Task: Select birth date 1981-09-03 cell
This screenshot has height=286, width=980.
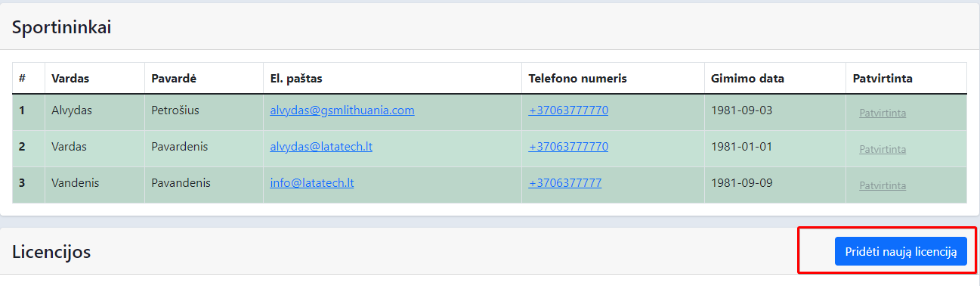Action: (x=742, y=110)
